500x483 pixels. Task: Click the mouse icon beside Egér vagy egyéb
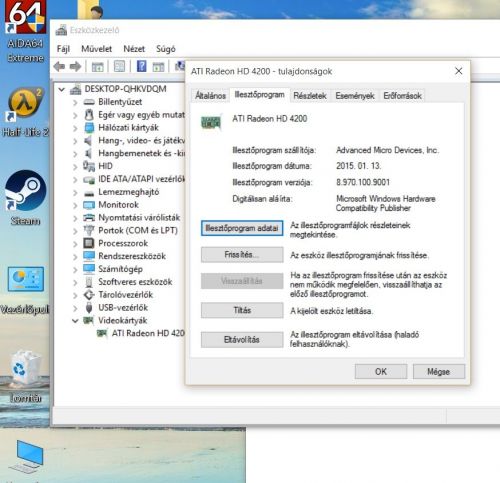coord(89,115)
